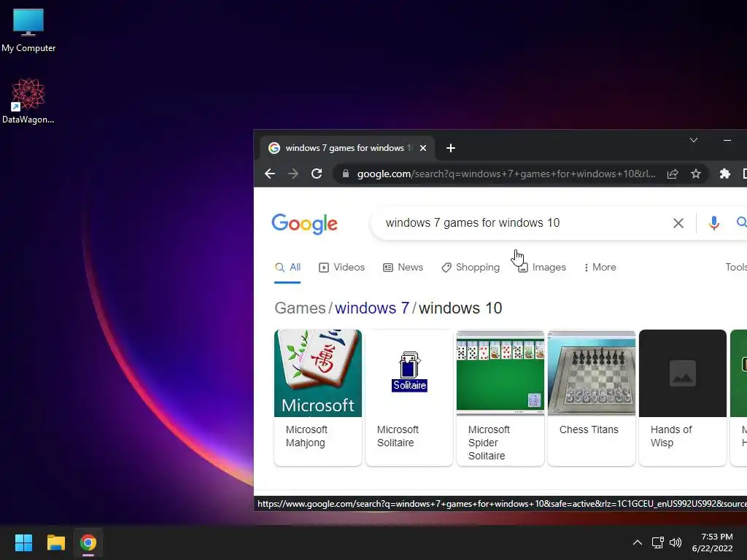Click the Games breadcrumb text

[300, 308]
